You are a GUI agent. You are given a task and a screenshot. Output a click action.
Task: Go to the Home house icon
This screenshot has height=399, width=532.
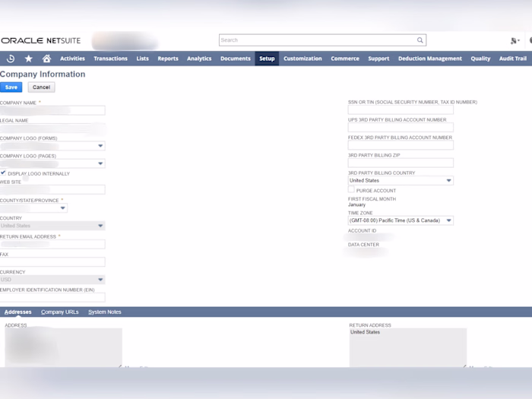tap(47, 59)
